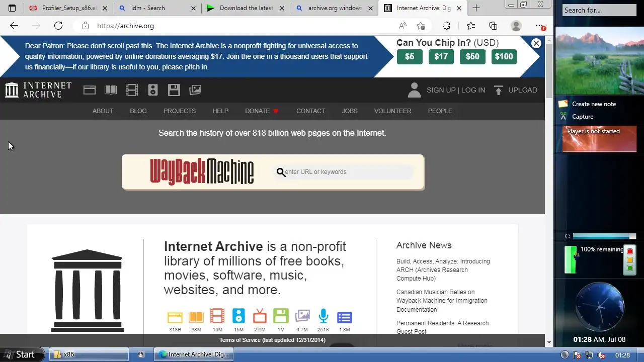
Task: Open the tab actions menu icon
Action: coord(12,8)
